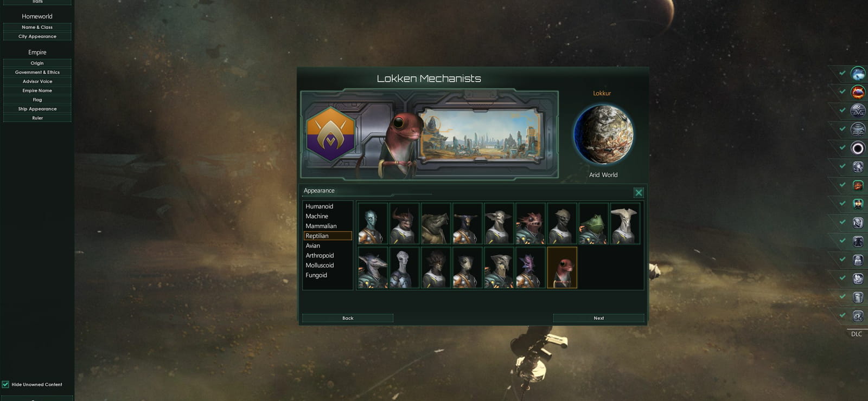Click the orange and purple empire flag emblem
Image resolution: width=868 pixels, height=401 pixels.
330,134
